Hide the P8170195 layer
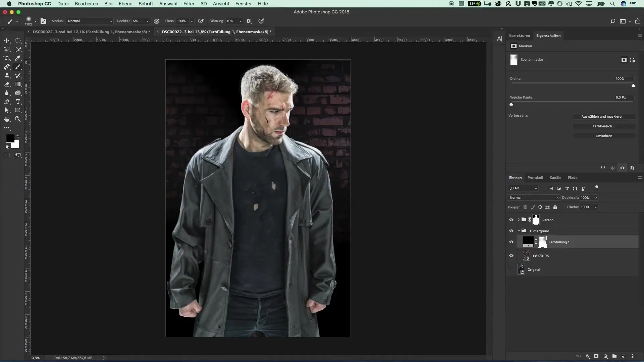 pos(511,256)
